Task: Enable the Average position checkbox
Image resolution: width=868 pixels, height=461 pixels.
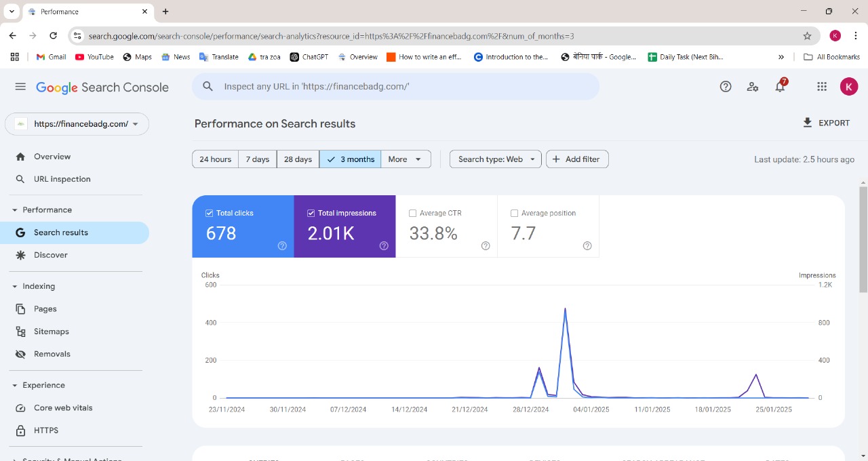Action: (x=514, y=213)
